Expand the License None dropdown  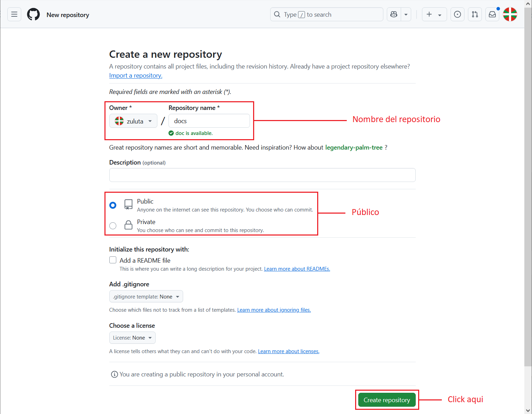132,338
